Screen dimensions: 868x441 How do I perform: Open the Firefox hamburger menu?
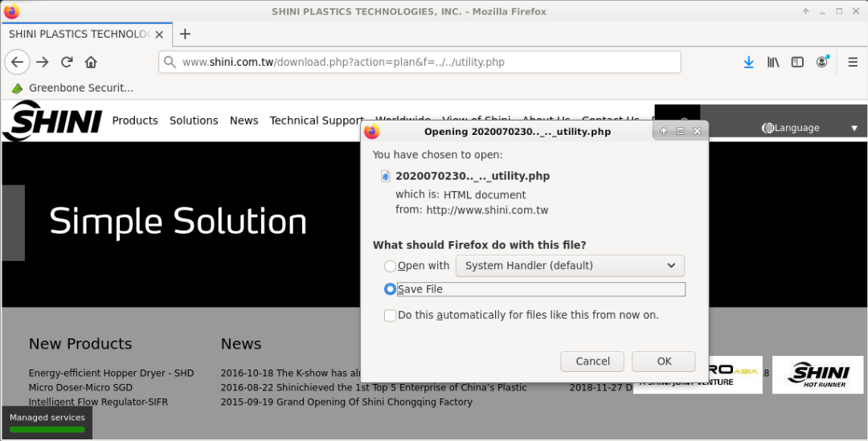853,62
